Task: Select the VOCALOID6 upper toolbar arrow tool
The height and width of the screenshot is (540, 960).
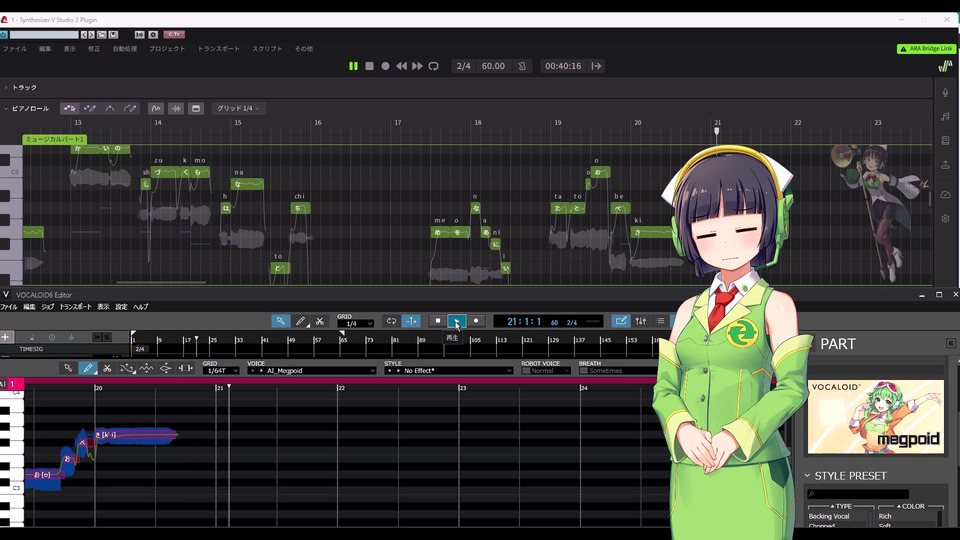Action: tap(280, 321)
